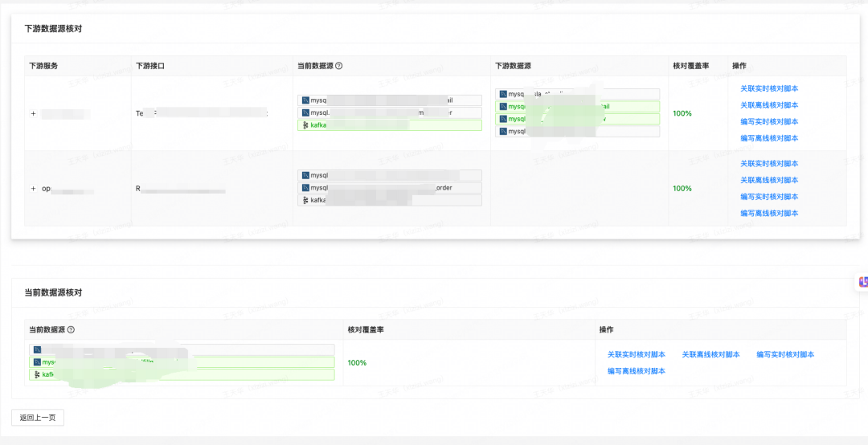Click the Kafka icon in the gray kafka tag of the op row
The image size is (868, 445).
pyautogui.click(x=305, y=200)
